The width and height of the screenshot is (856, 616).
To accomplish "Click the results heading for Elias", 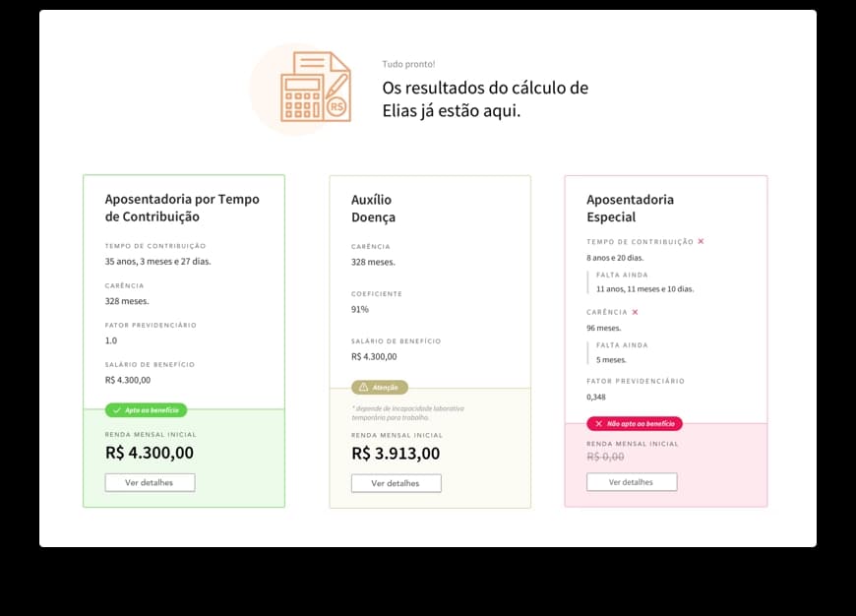I will click(x=485, y=98).
